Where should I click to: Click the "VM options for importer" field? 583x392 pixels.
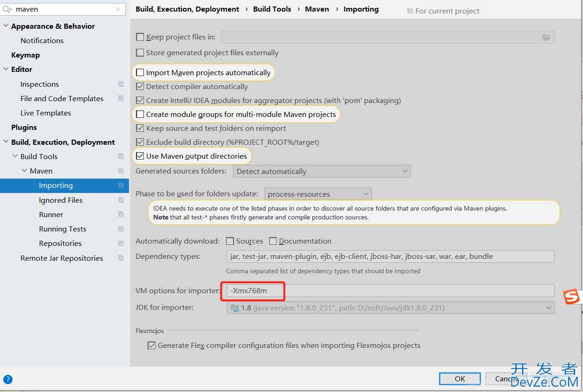coord(390,291)
